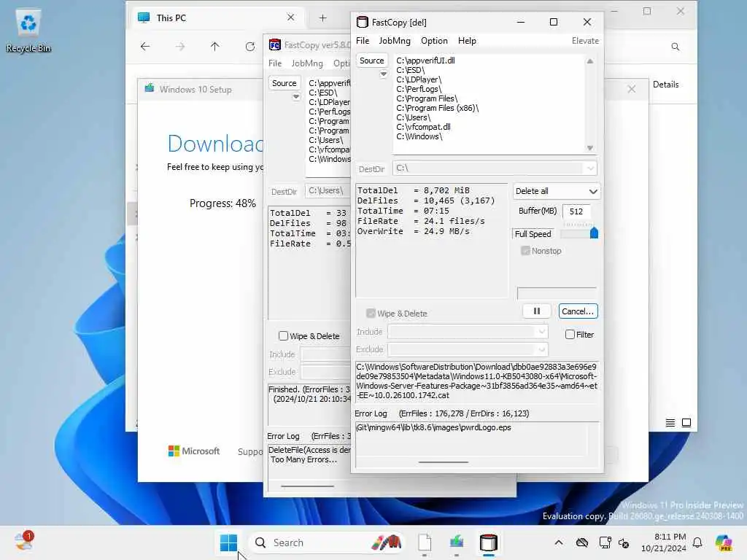
Task: Adjust the Full Speed slider handle
Action: 594,233
